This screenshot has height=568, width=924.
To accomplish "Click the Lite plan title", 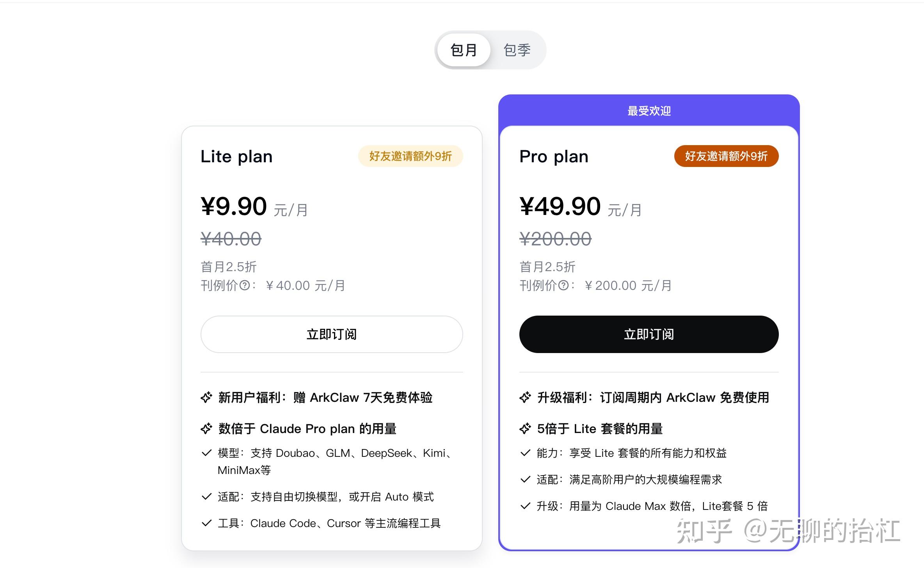I will (236, 156).
